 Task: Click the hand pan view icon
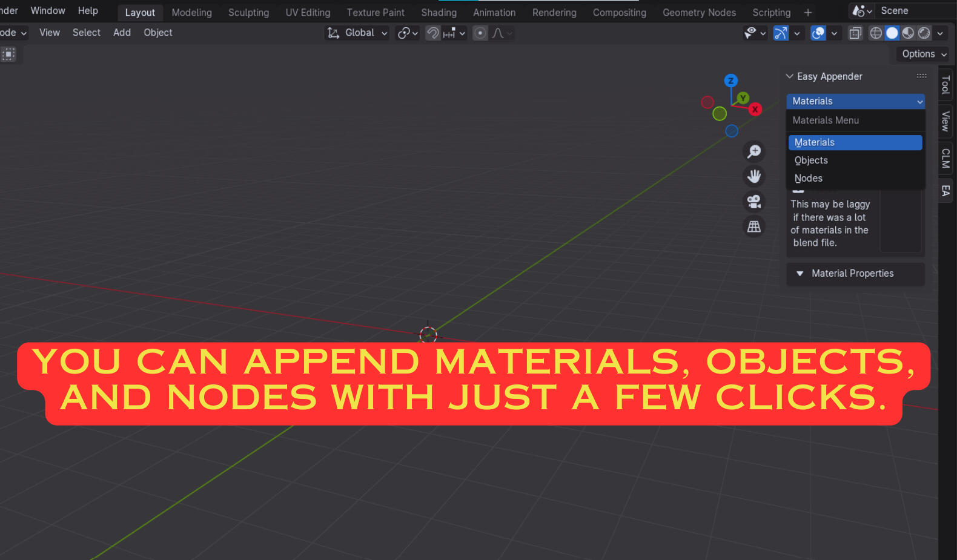pos(754,176)
